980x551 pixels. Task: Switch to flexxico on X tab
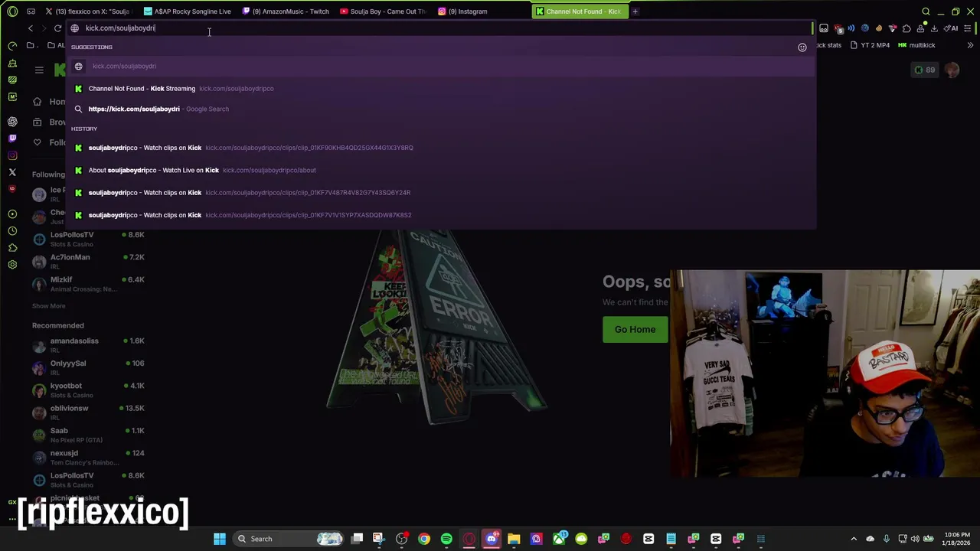click(x=89, y=11)
